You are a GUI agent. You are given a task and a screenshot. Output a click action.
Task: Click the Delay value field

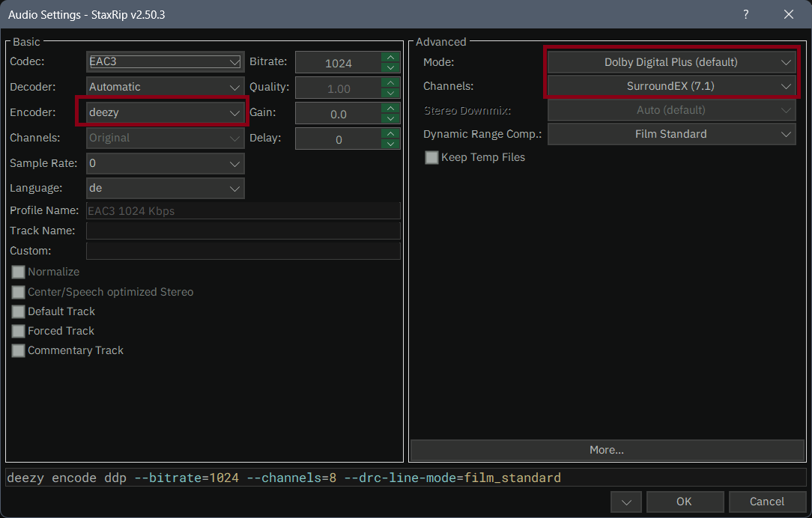click(338, 139)
